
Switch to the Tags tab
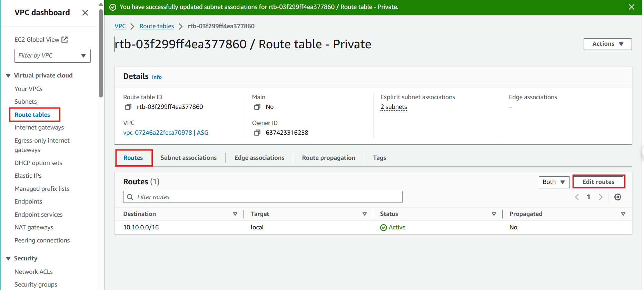[379, 158]
